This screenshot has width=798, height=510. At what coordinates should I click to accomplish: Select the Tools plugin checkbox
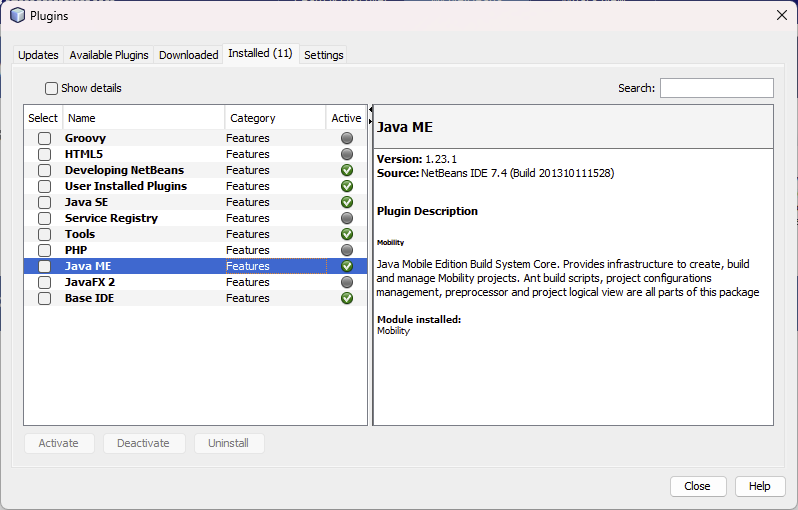[x=44, y=234]
